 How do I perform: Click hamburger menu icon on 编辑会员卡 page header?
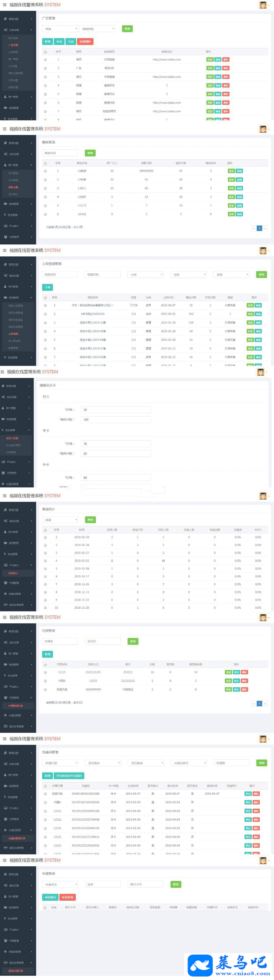coord(2,372)
